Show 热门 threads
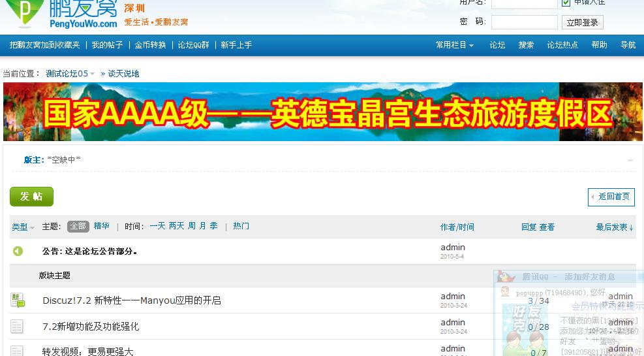The height and width of the screenshot is (356, 644). point(241,226)
